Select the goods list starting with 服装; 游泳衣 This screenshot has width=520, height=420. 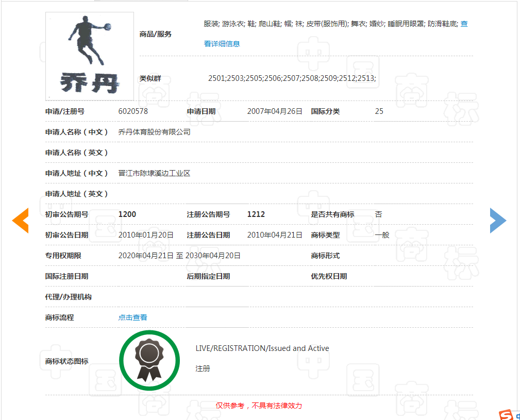pos(331,24)
